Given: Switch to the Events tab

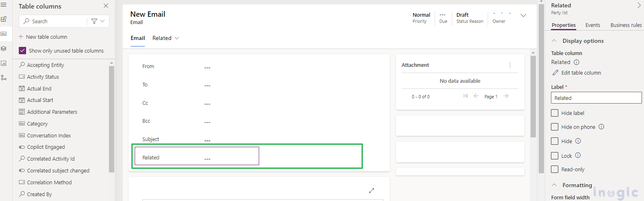Looking at the screenshot, I should click(593, 25).
